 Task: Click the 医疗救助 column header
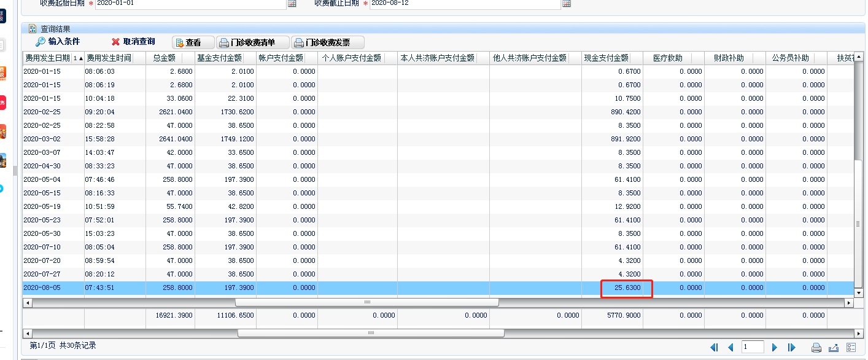[673, 58]
